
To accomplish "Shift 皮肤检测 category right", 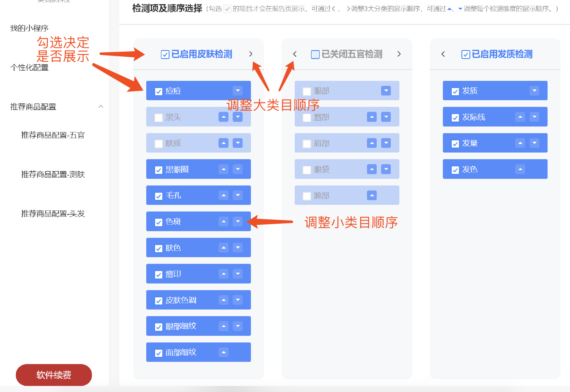I will pyautogui.click(x=251, y=54).
